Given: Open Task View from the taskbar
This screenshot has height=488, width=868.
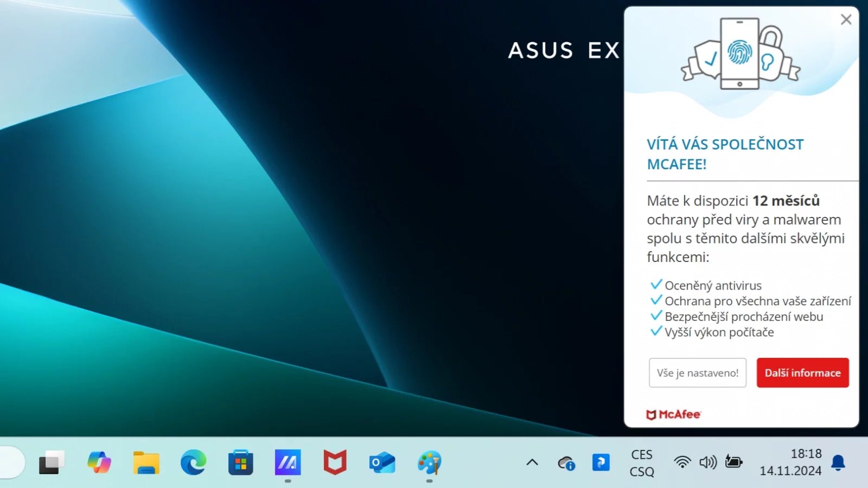Looking at the screenshot, I should click(x=52, y=463).
